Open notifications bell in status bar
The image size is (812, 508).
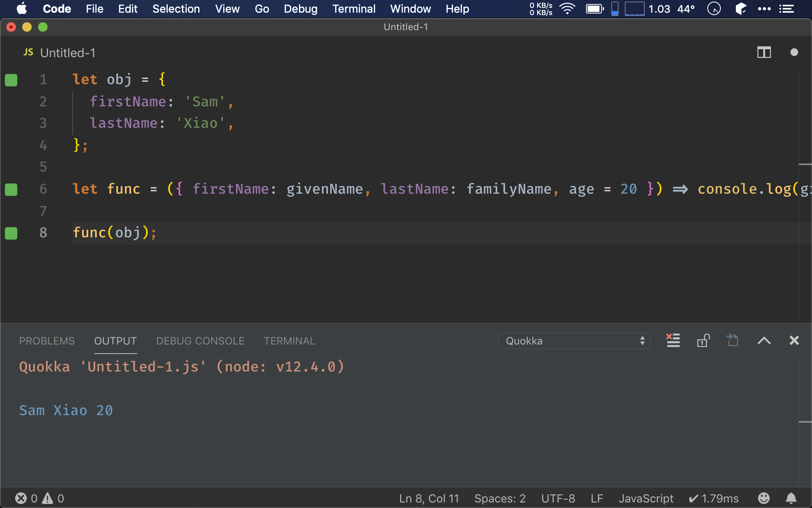pos(791,498)
